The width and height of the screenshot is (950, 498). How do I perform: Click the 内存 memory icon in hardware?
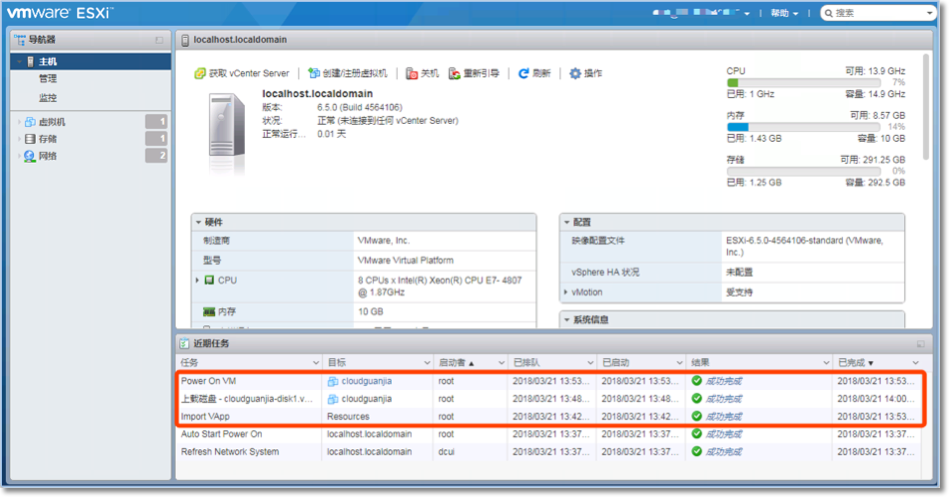[209, 311]
